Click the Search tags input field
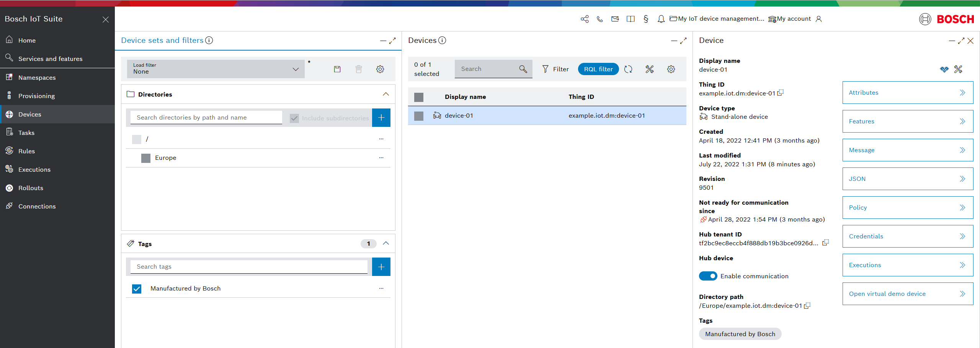980x348 pixels. pos(249,267)
